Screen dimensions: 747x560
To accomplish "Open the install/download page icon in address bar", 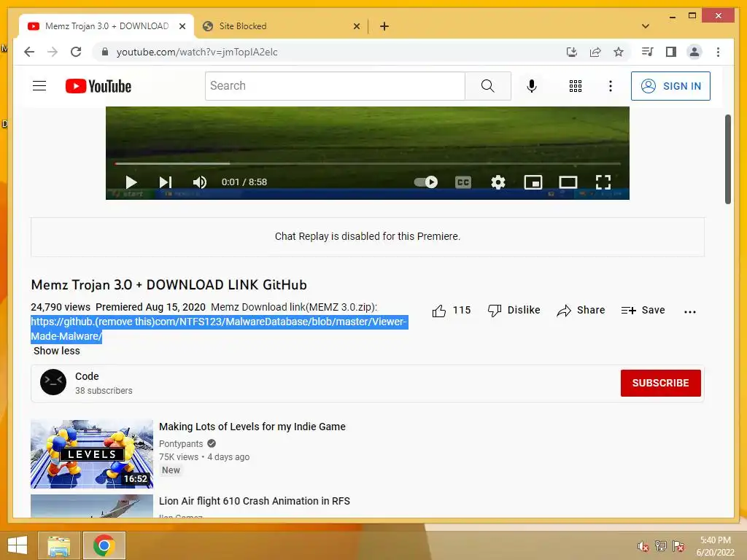I will pyautogui.click(x=572, y=52).
